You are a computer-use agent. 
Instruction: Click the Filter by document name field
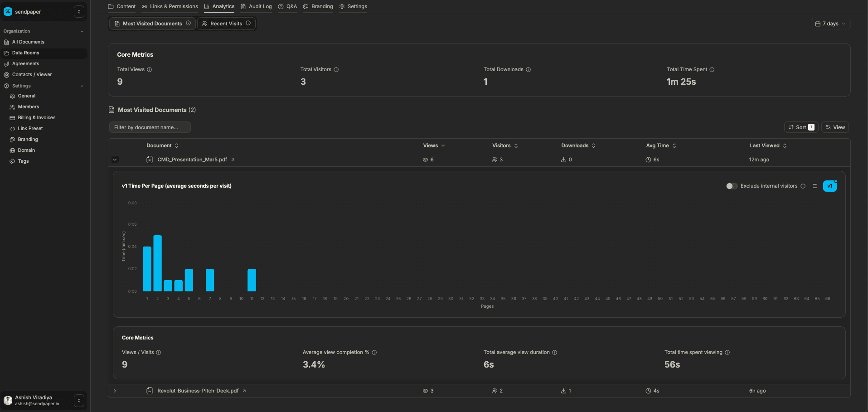[150, 127]
